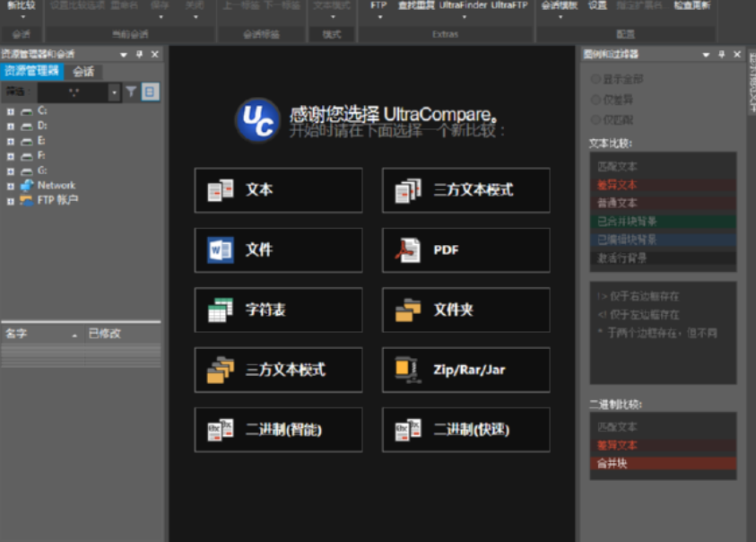Click the 已合并块背景 green swatch
Image resolution: width=756 pixels, height=542 pixels.
tap(663, 222)
